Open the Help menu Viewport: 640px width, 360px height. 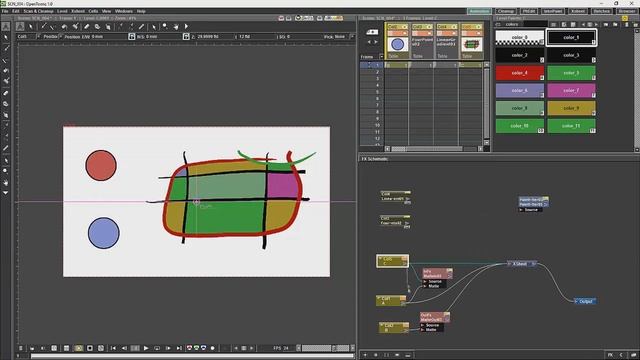click(x=141, y=11)
